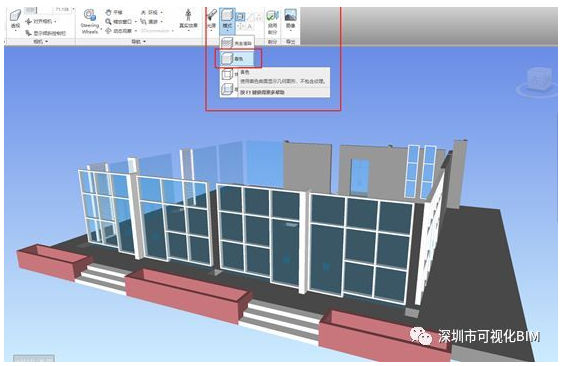
Task: Open the Zoom Window dropdown arrow
Action: pos(136,22)
